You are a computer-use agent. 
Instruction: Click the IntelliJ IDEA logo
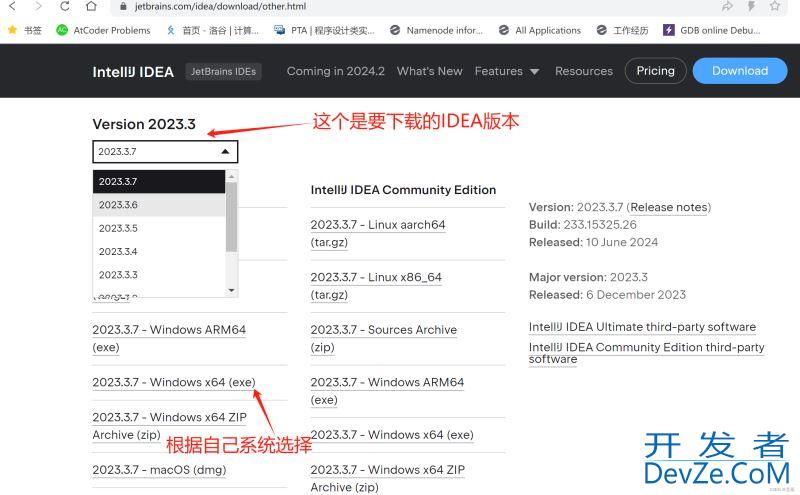click(133, 72)
